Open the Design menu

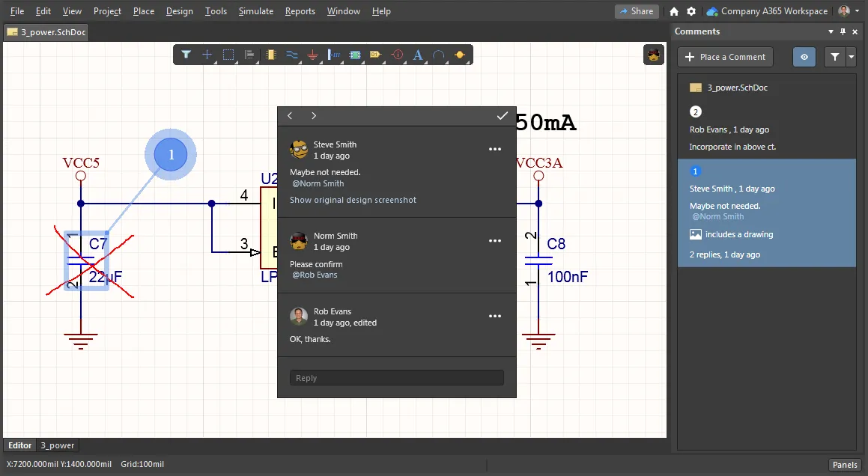click(180, 11)
